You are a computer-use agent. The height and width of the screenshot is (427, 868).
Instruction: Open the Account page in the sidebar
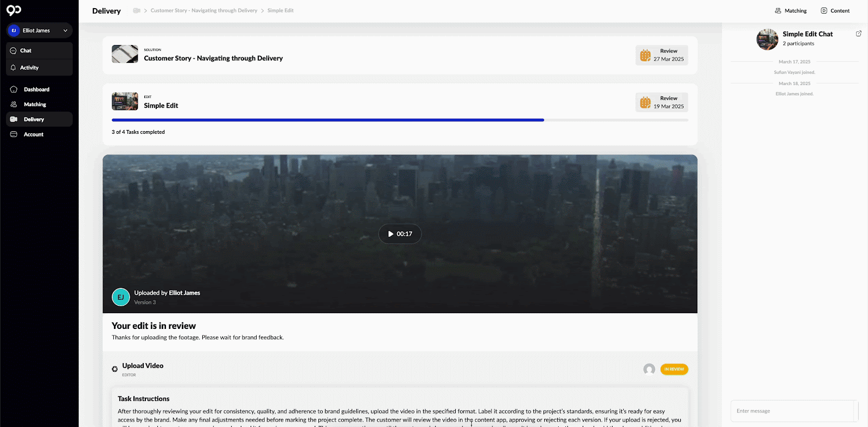click(x=33, y=134)
